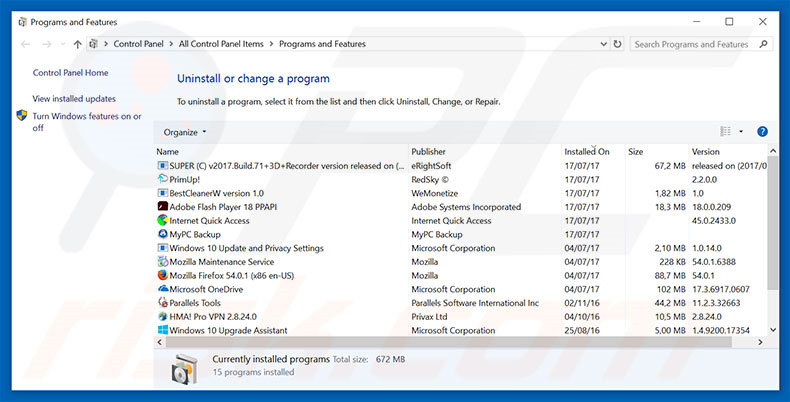790x402 pixels.
Task: Click All Control Panel Items breadcrumb
Action: tap(221, 44)
